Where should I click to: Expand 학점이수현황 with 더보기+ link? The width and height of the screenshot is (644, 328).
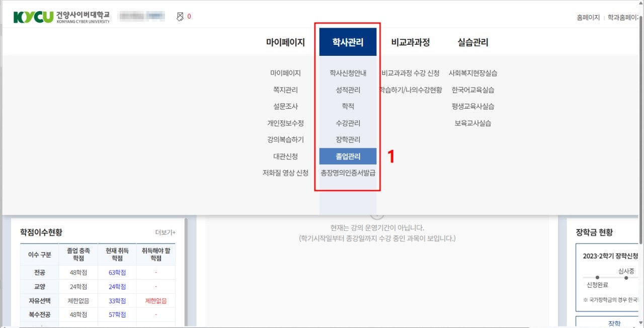(165, 232)
